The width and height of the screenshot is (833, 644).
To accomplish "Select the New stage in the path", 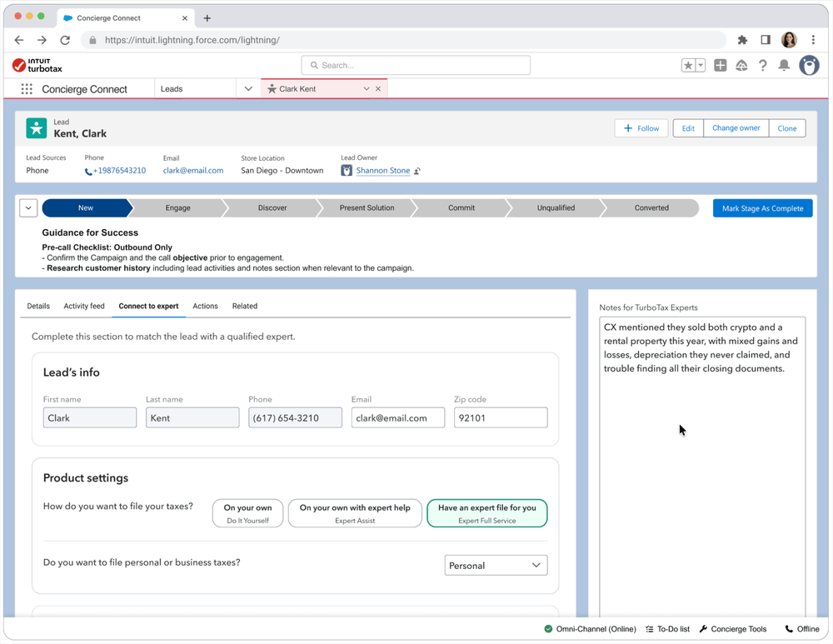I will (x=86, y=207).
